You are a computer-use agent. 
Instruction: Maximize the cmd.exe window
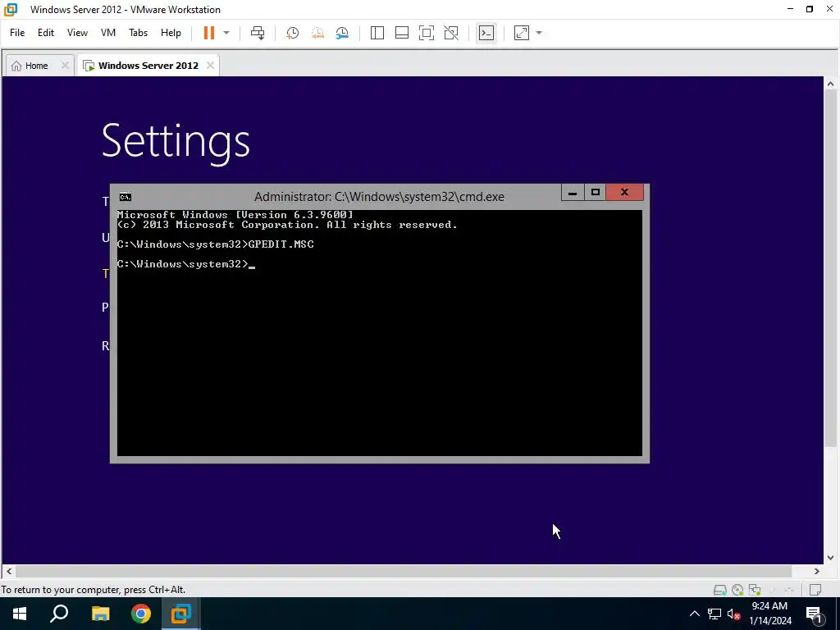(x=596, y=192)
